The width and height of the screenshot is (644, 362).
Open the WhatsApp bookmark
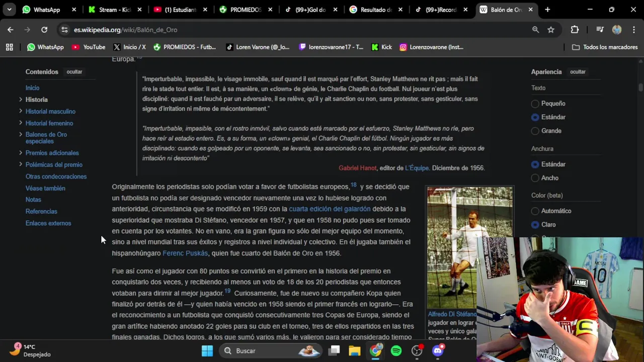pos(45,47)
